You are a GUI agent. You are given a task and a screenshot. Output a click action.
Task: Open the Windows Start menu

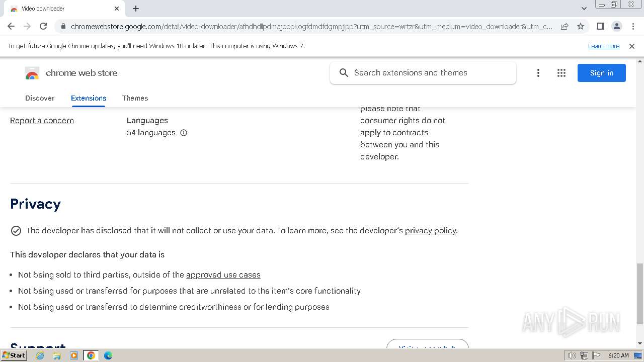pos(14,355)
